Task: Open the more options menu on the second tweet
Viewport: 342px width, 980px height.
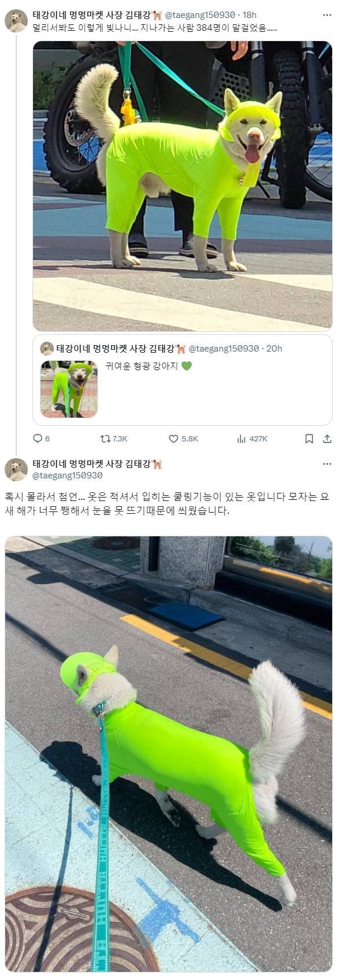Action: coord(327,464)
